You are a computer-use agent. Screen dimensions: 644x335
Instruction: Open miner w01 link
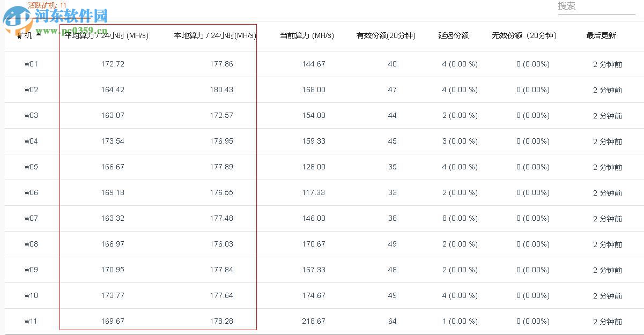pyautogui.click(x=31, y=64)
